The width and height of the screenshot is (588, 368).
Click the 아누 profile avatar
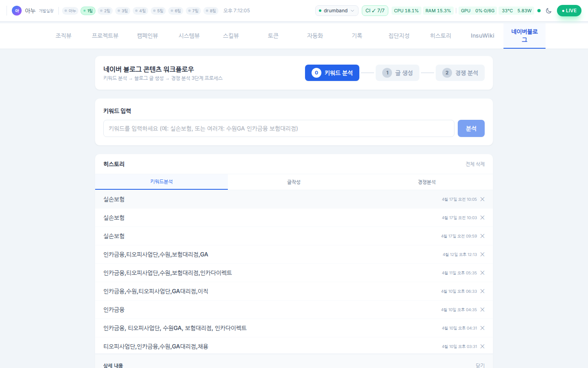(x=17, y=11)
